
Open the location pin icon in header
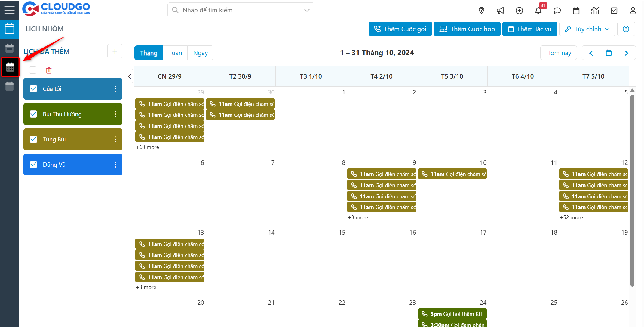pos(481,11)
